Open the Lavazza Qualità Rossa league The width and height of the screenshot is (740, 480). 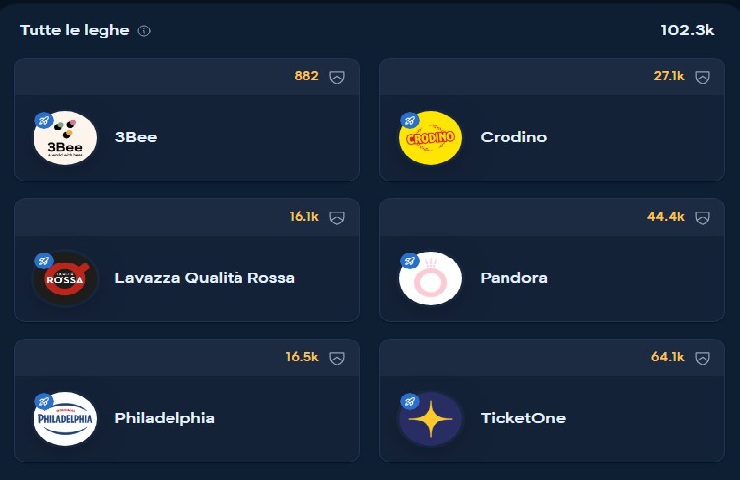(205, 278)
